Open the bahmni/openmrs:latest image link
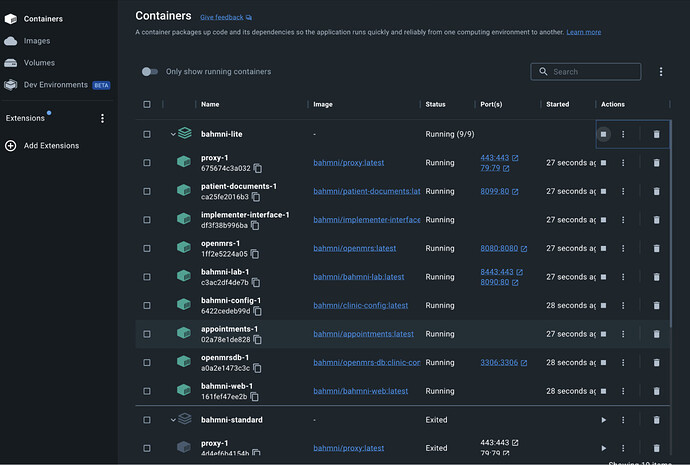 pyautogui.click(x=354, y=249)
